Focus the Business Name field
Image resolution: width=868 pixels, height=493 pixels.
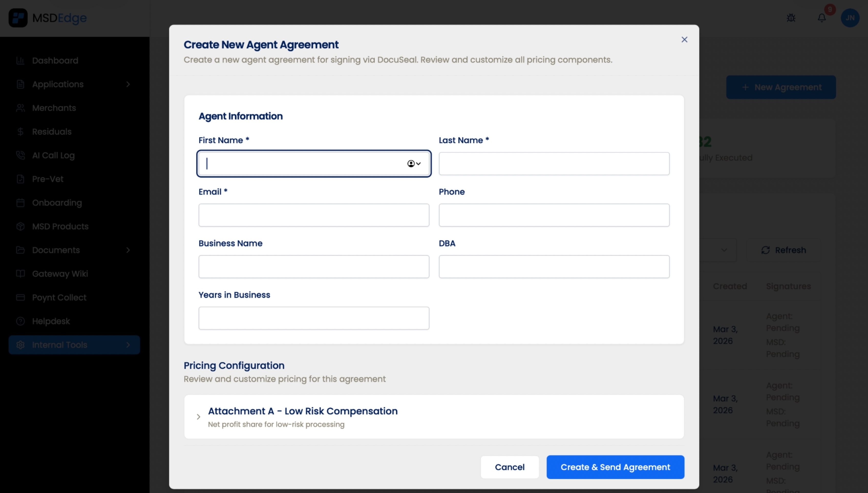click(314, 267)
